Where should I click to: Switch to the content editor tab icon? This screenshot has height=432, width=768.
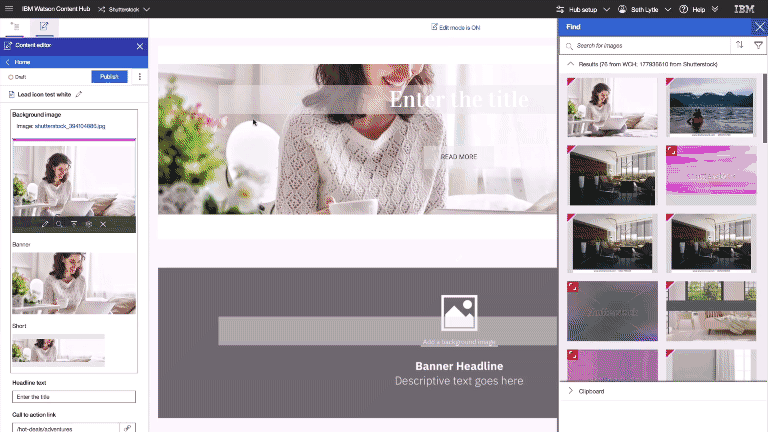coord(44,27)
